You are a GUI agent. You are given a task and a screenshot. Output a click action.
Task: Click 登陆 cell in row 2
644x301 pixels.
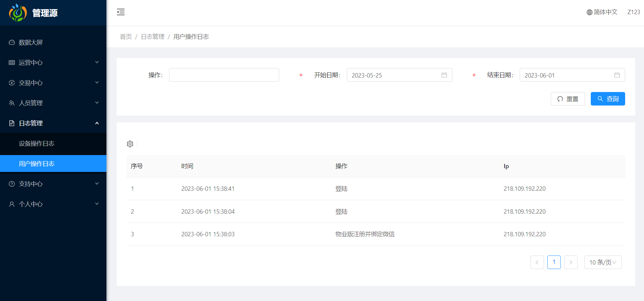tap(341, 212)
